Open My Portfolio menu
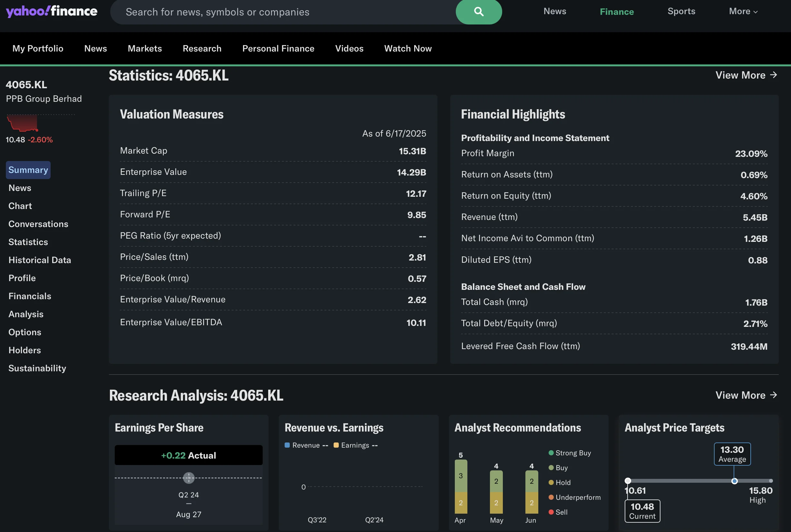791x532 pixels. [38, 49]
